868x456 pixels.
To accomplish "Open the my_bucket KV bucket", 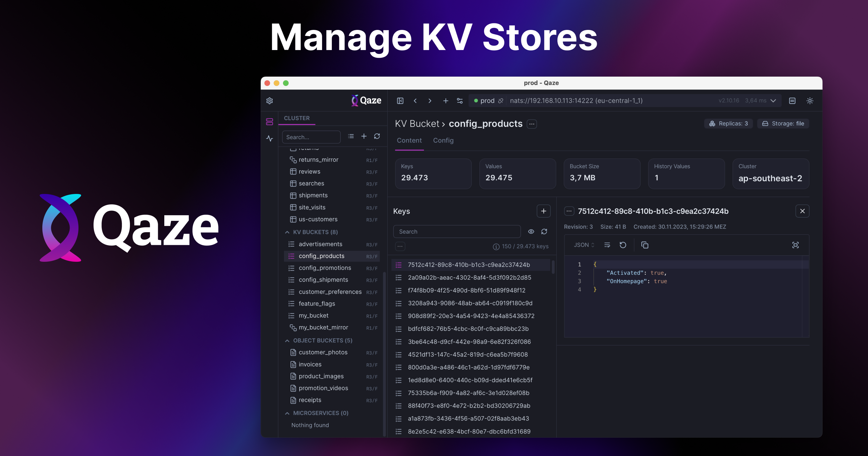I will click(x=332, y=315).
